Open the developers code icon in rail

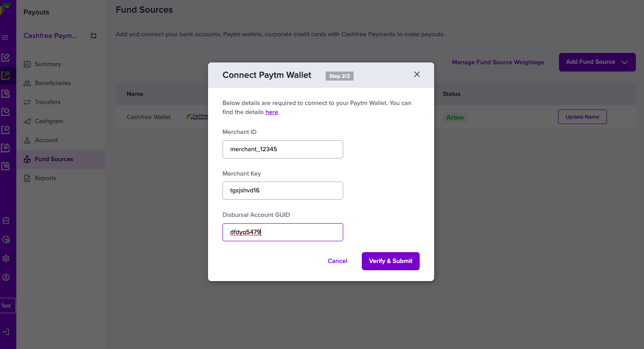point(6,221)
